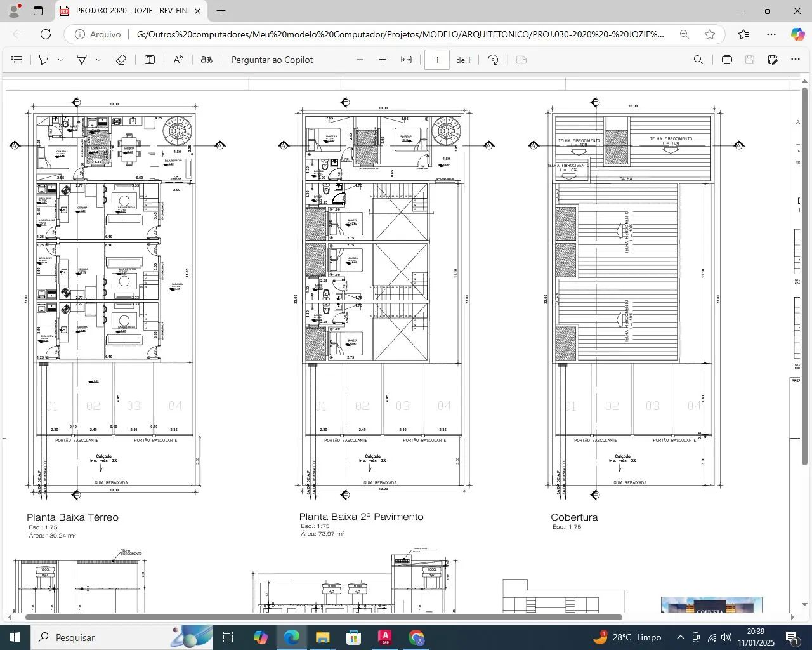Open Microsoft Store from taskbar
Image resolution: width=812 pixels, height=650 pixels.
(353, 637)
